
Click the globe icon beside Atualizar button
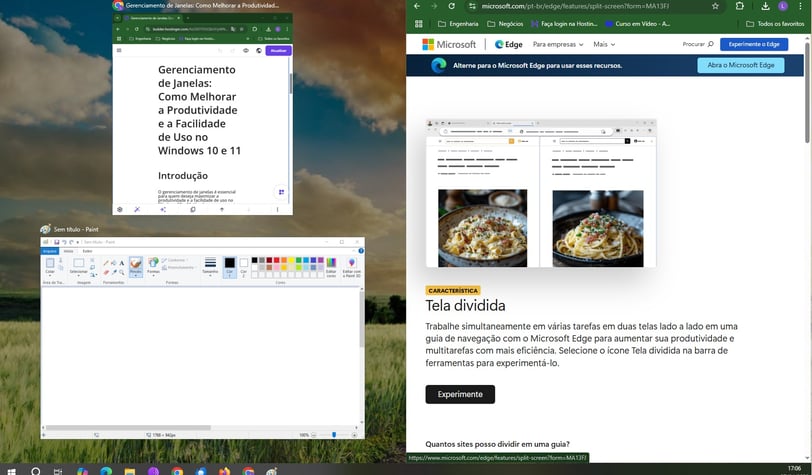click(259, 51)
